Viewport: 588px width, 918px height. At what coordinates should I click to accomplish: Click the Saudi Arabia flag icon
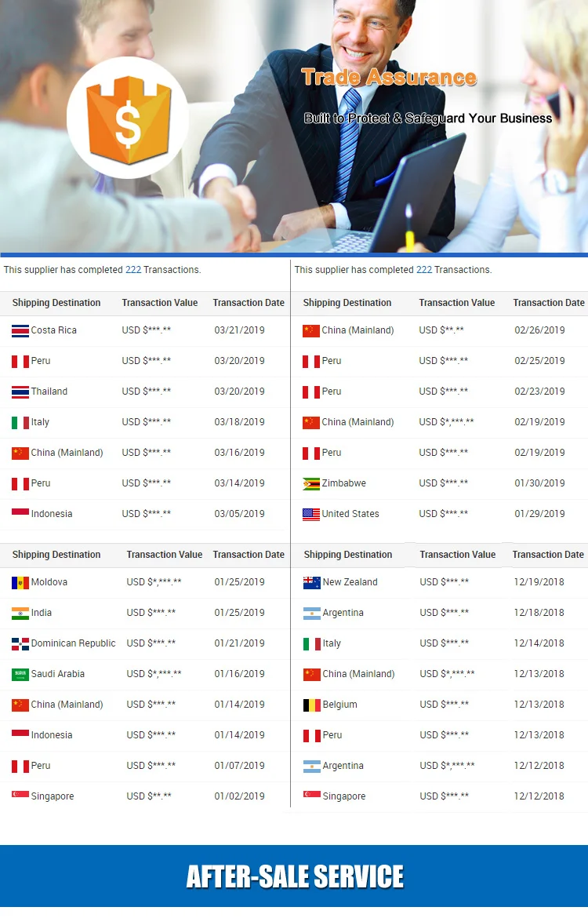click(x=20, y=675)
